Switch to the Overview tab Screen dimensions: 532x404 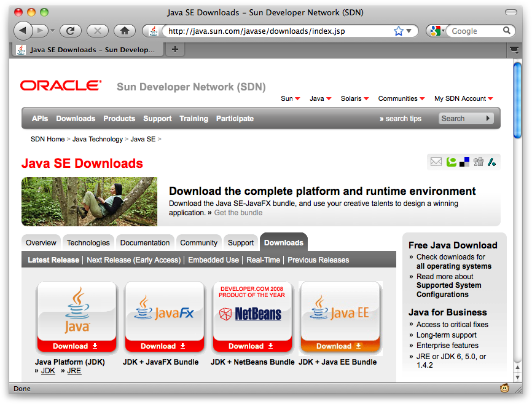[x=41, y=243]
